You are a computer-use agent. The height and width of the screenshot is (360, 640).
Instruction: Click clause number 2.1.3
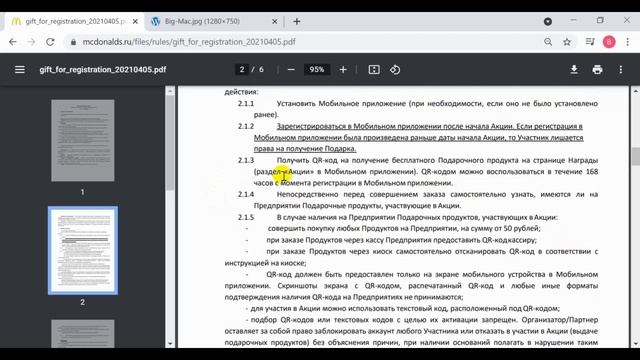246,160
